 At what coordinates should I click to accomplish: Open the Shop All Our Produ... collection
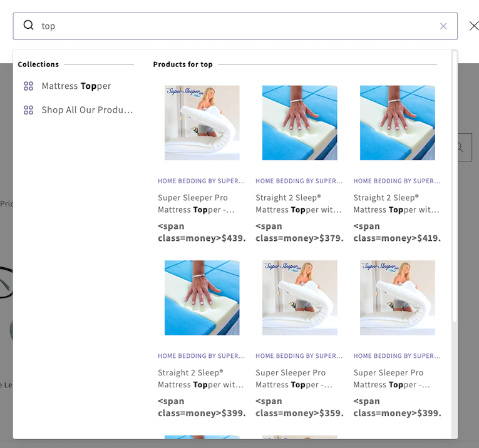[x=88, y=110]
